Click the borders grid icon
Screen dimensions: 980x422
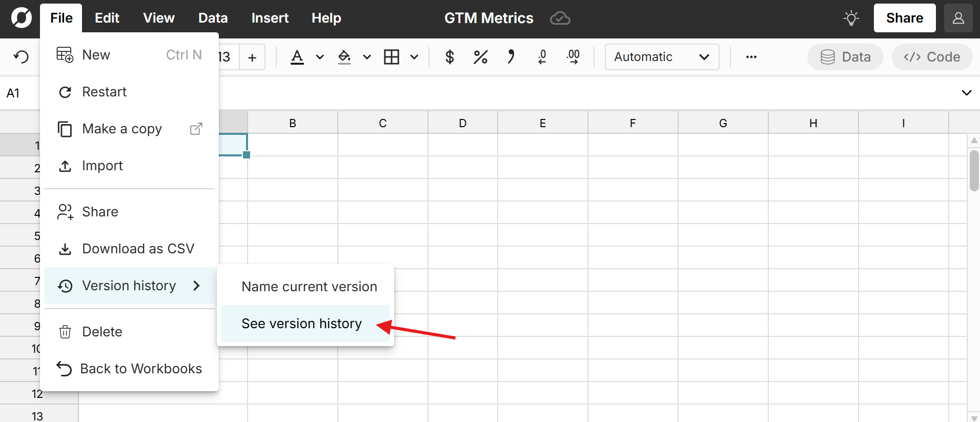tap(392, 57)
